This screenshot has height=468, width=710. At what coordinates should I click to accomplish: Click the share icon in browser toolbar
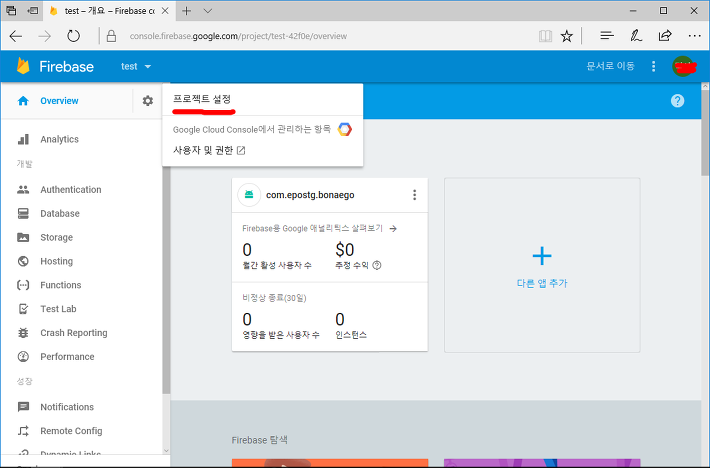[665, 36]
